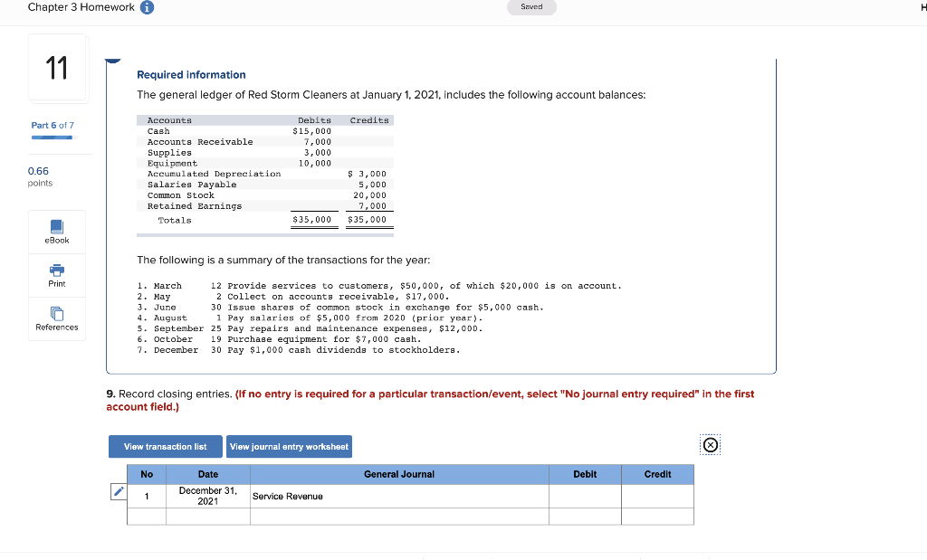This screenshot has width=927, height=560.
Task: Open the journal entry worksheet
Action: point(289,446)
